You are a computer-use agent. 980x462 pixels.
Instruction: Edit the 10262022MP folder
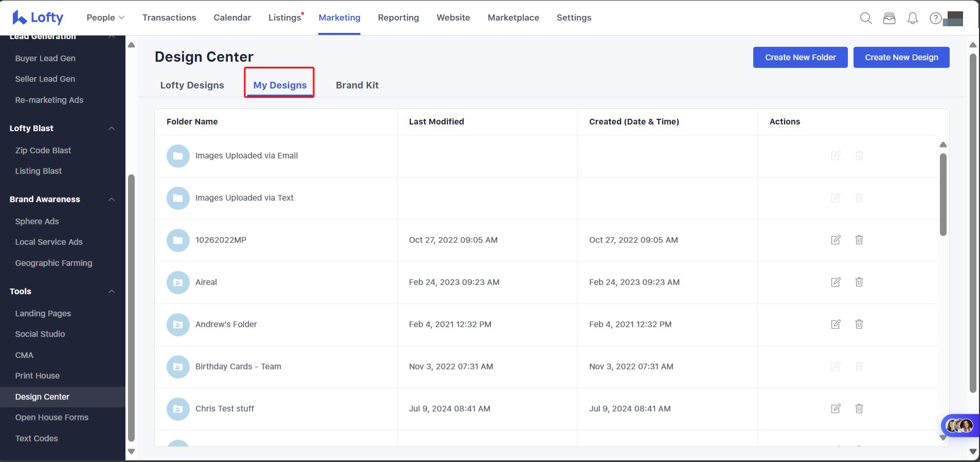tap(836, 240)
